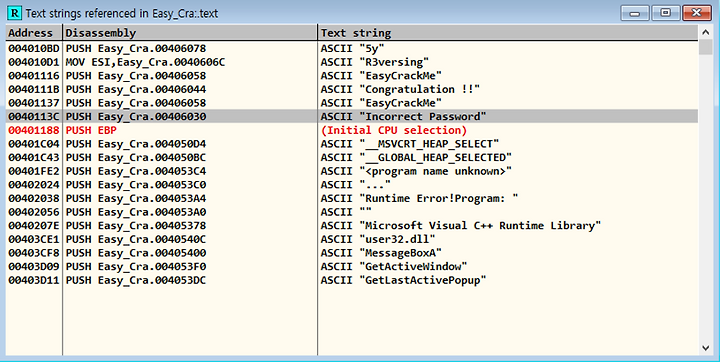This screenshot has height=362, width=720.
Task: Select the "MessageBoxA" string row
Action: (x=352, y=253)
